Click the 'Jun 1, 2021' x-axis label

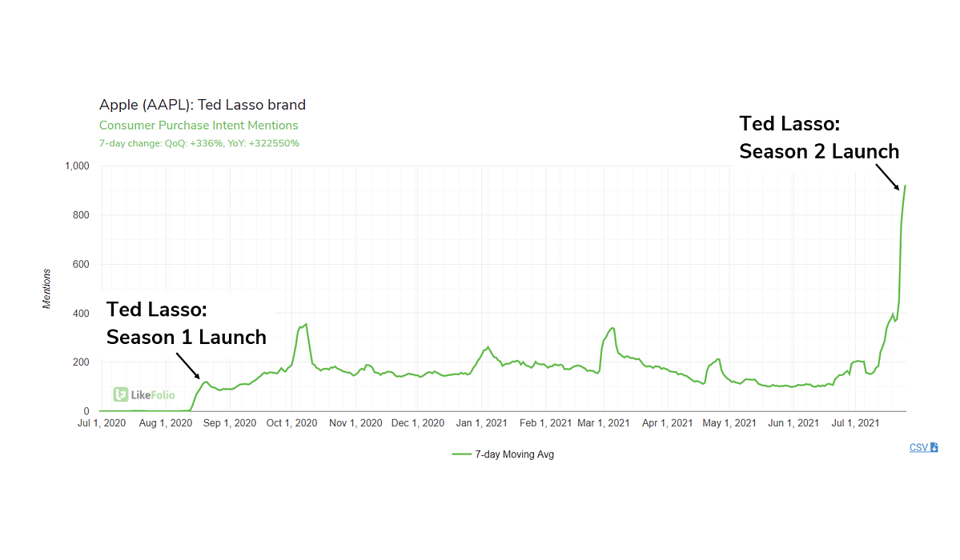click(x=793, y=423)
